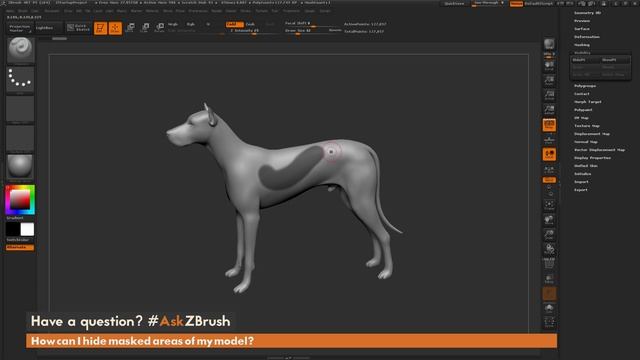Activate the Draw mode button

point(115,28)
